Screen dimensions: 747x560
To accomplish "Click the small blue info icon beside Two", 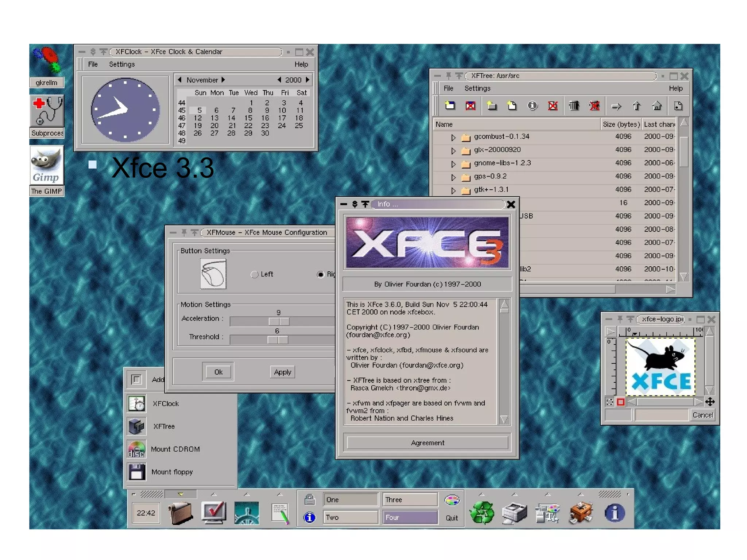I will pyautogui.click(x=310, y=517).
